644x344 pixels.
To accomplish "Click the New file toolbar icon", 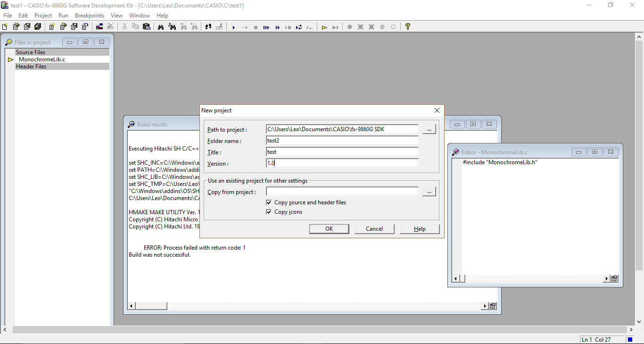I will coord(5,27).
